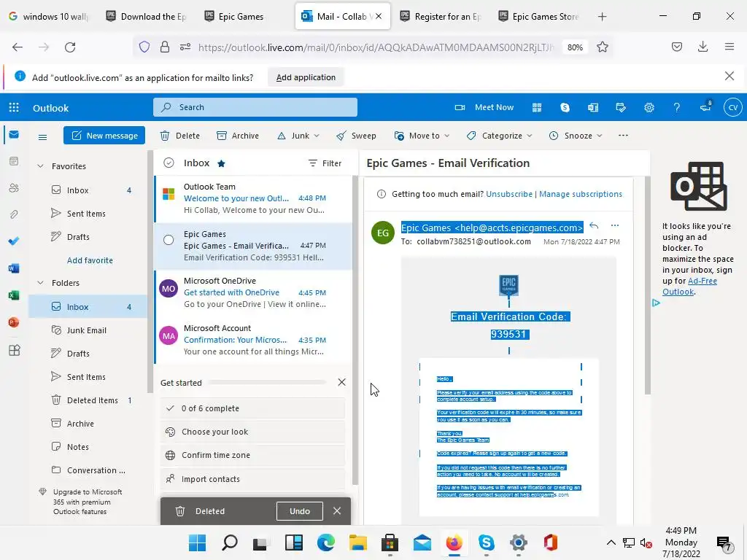Switch to the windows 10 wallpaper tab
Screen dimensions: 747x560
[x=49, y=17]
